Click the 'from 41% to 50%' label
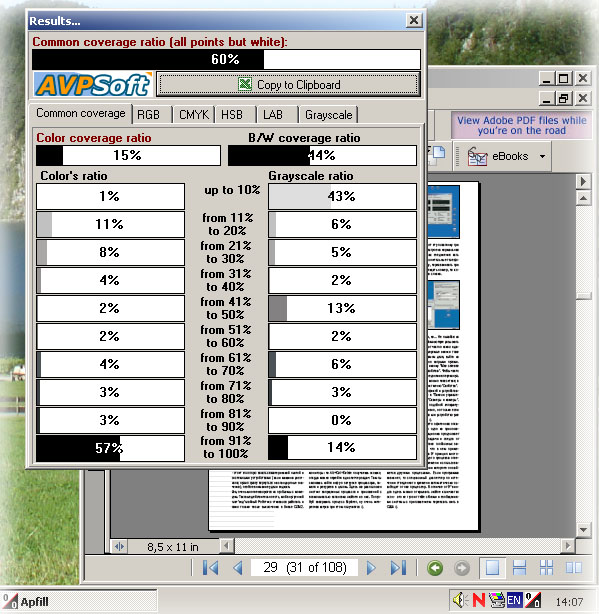Image resolution: width=599 pixels, height=614 pixels. 226,308
